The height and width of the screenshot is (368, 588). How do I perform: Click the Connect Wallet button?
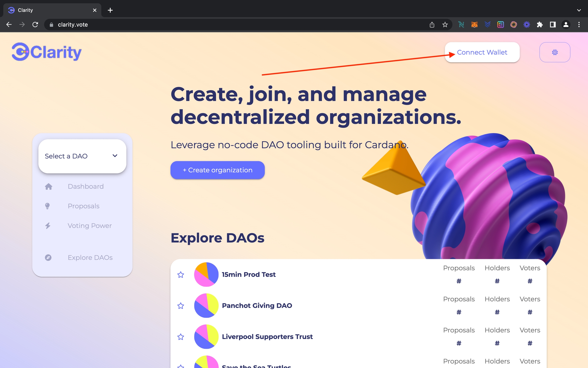coord(482,52)
